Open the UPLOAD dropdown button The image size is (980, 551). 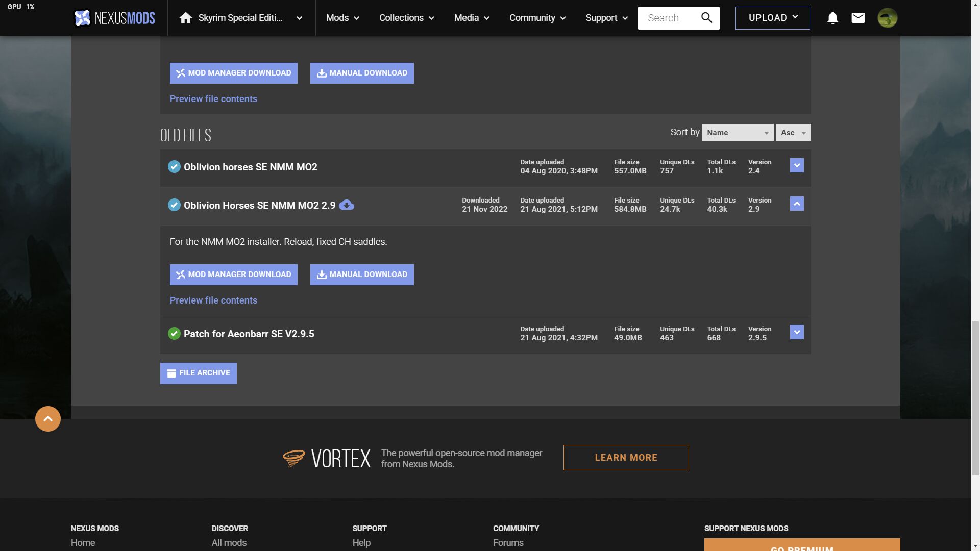[x=772, y=18]
